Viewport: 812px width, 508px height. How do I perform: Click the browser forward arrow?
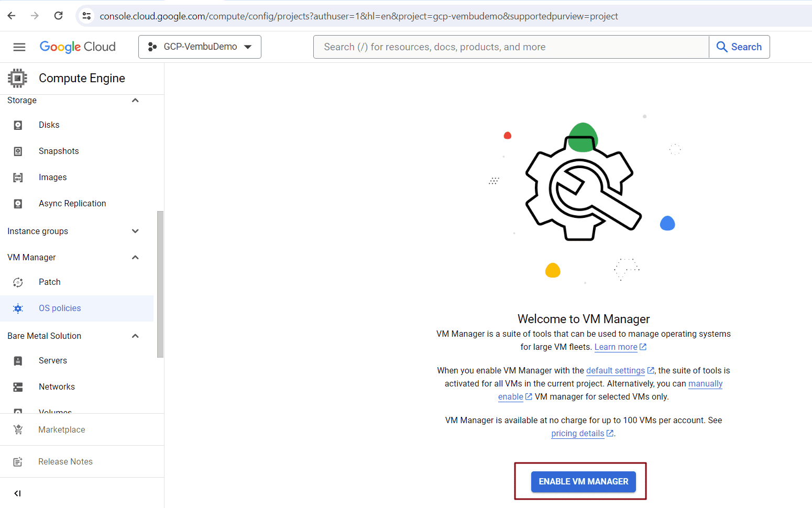coord(35,16)
